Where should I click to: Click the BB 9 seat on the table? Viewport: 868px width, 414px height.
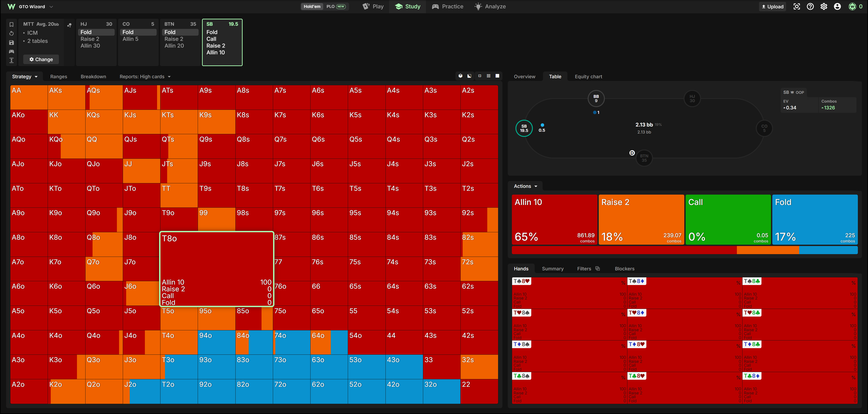[596, 99]
